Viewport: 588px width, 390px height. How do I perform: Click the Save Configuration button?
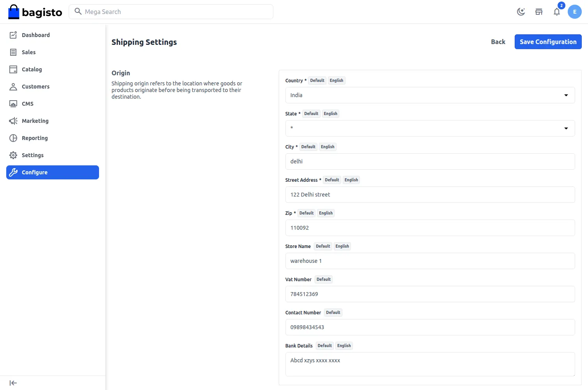point(548,42)
